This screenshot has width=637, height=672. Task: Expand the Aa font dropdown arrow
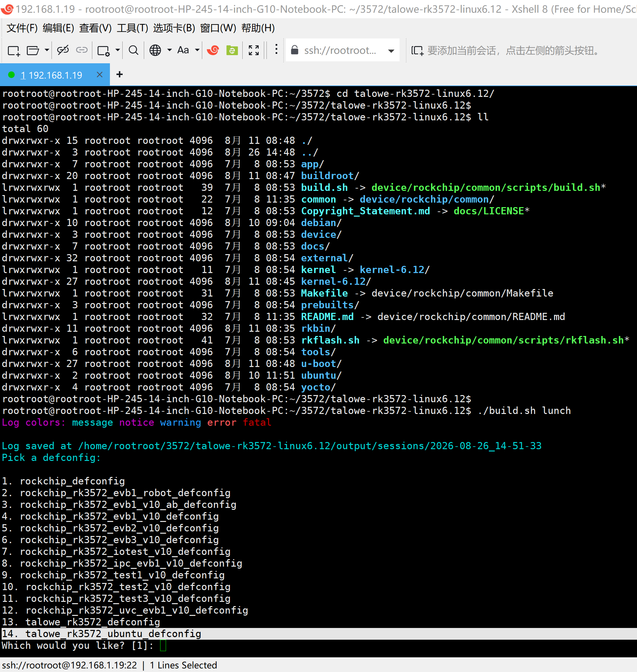[197, 50]
